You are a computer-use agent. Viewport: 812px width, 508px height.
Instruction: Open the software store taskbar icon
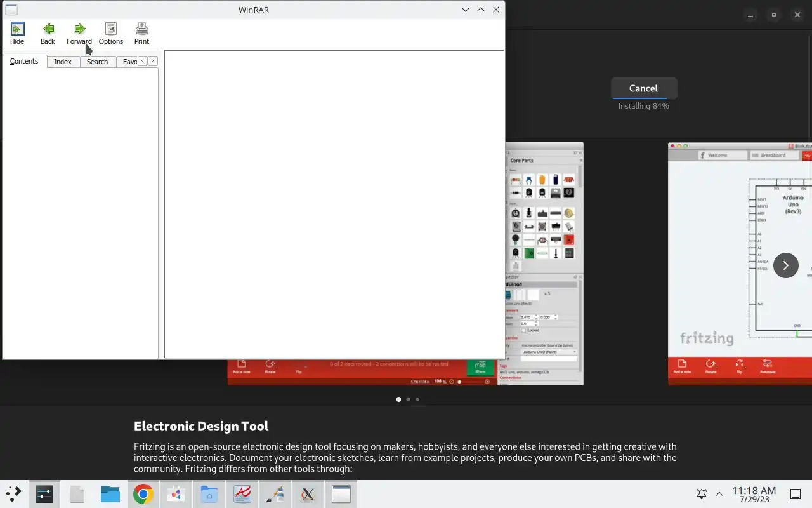176,494
